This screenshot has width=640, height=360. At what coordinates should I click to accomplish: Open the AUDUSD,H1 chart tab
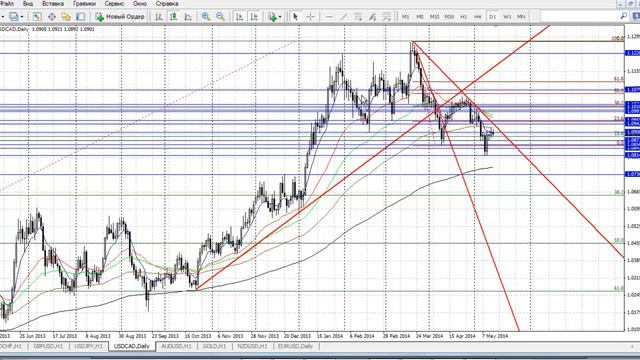click(x=176, y=346)
